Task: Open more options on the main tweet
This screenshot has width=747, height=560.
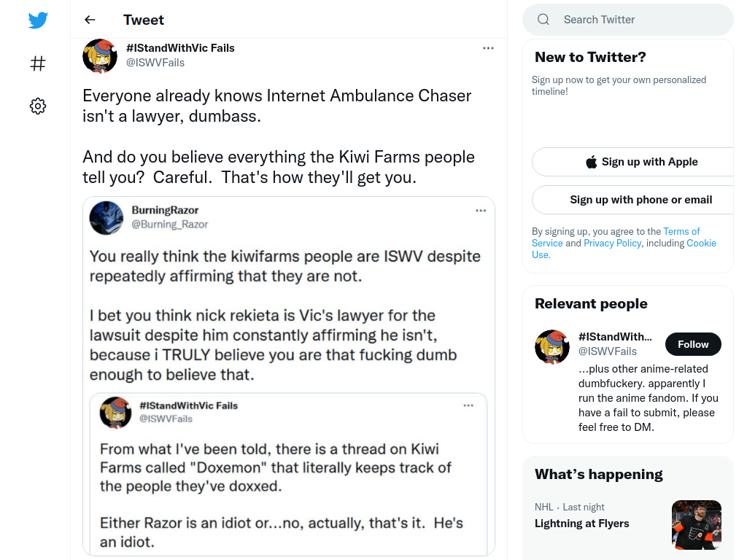Action: coord(488,48)
